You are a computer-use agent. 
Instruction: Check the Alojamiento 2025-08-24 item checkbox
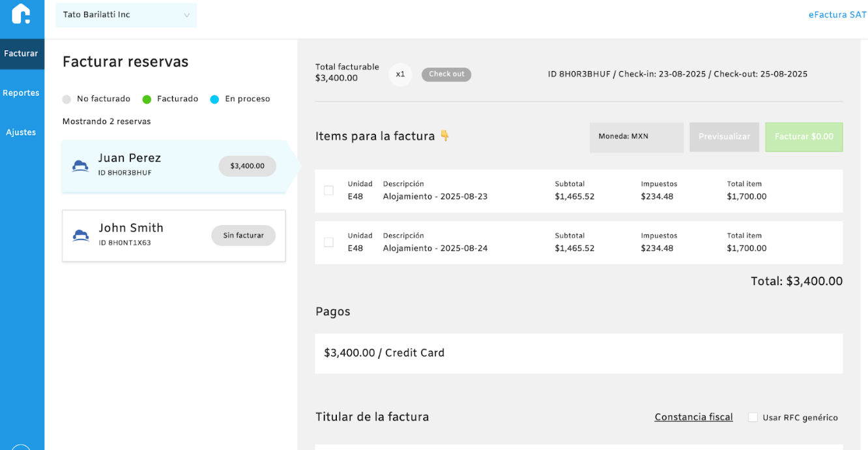point(329,242)
